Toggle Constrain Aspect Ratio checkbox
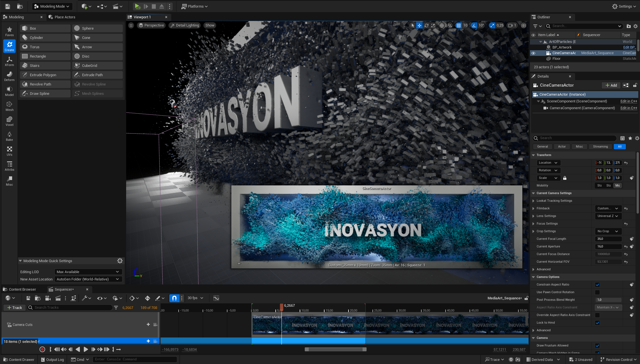This screenshot has height=364, width=640. [597, 285]
